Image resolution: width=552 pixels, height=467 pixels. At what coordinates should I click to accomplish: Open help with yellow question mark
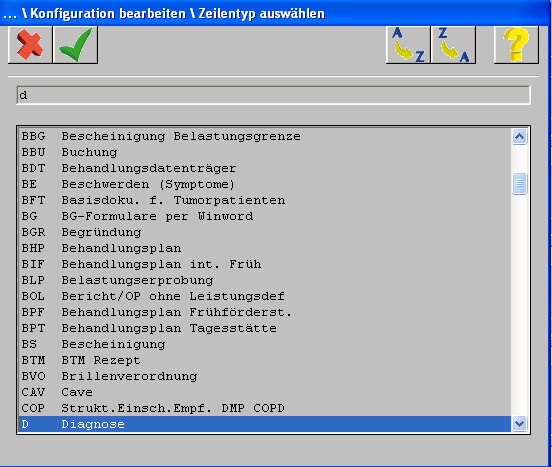[516, 45]
